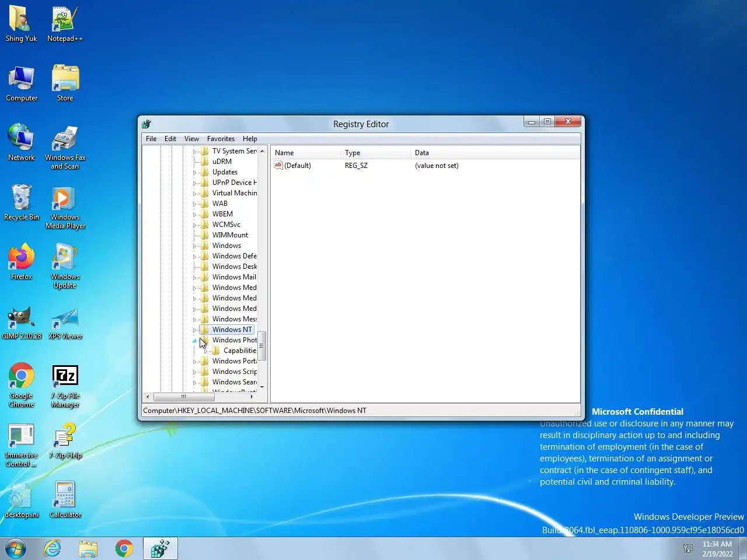Open the Recycle Bin
The image size is (747, 560).
click(22, 202)
